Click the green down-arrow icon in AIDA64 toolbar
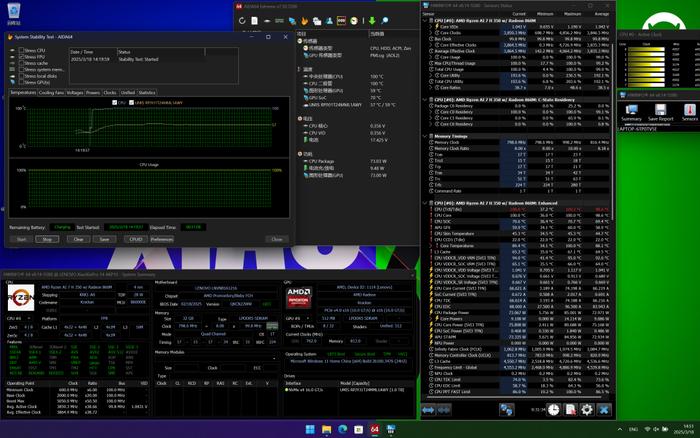This screenshot has width=700, height=438. pyautogui.click(x=372, y=21)
